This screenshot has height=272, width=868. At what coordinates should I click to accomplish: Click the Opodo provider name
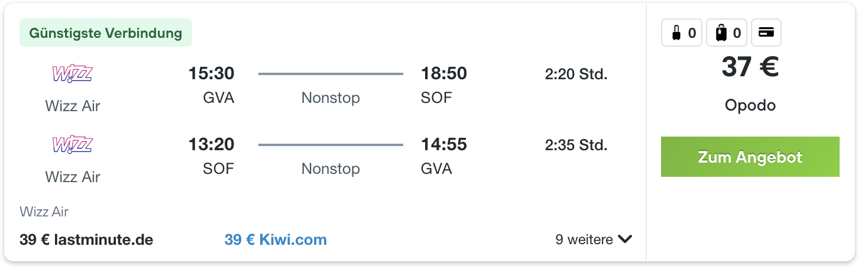(x=750, y=106)
